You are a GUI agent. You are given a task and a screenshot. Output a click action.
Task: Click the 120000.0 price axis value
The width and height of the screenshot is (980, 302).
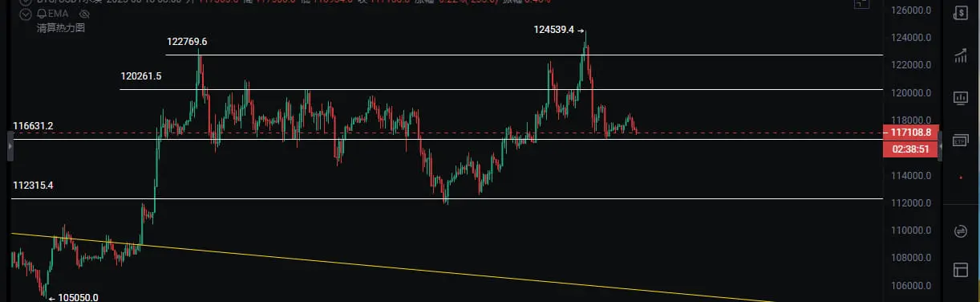[910, 93]
